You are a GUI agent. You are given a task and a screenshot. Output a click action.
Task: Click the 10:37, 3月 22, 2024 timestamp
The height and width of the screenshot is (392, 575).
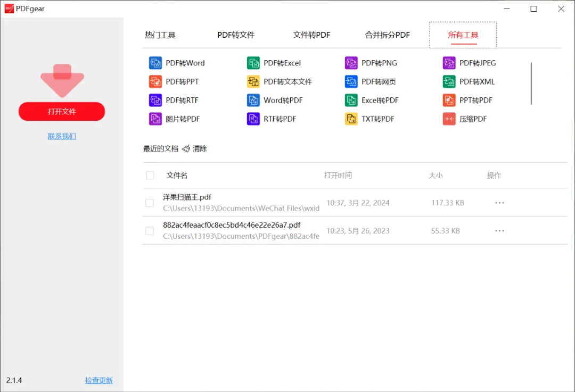pyautogui.click(x=358, y=203)
